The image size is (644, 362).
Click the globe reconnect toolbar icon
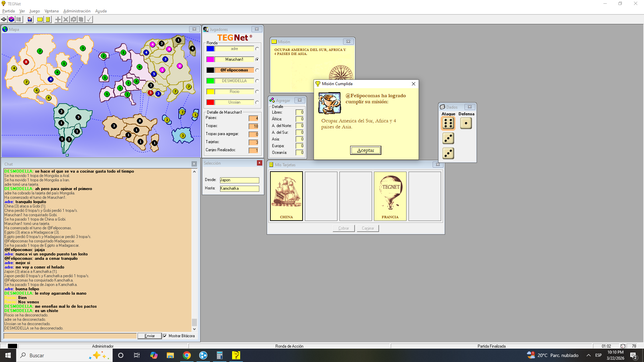[11, 19]
